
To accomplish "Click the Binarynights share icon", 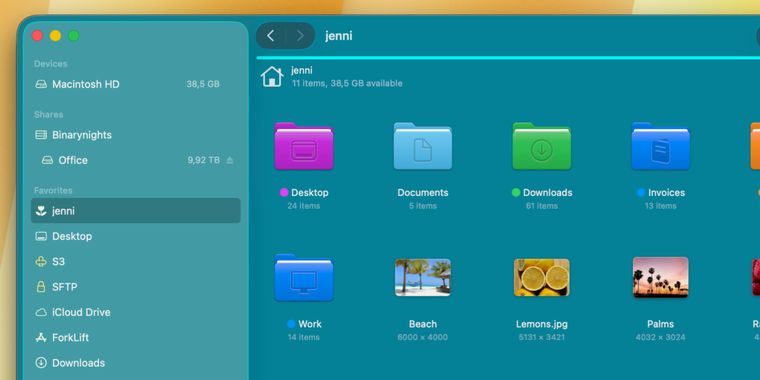I will coord(41,135).
